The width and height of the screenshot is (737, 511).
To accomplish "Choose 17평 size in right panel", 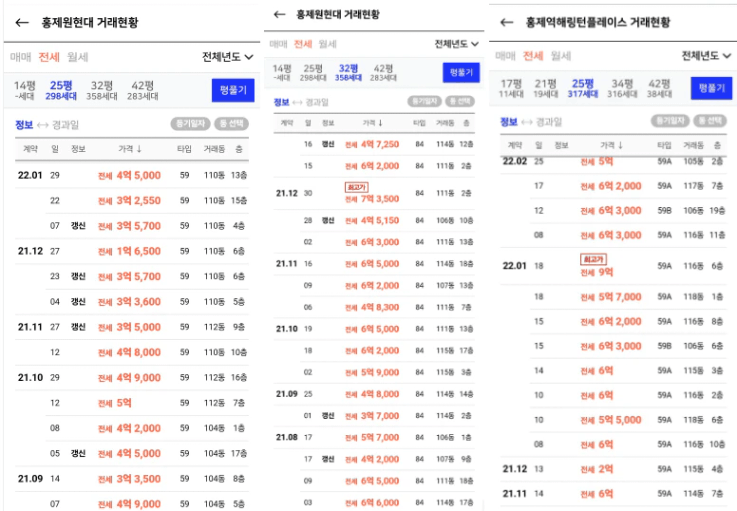I will point(511,88).
